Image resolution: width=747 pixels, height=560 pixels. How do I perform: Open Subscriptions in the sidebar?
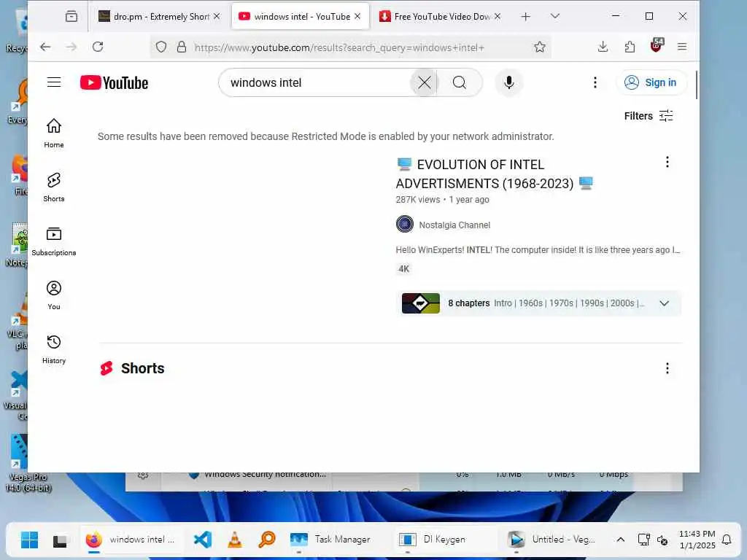(x=54, y=241)
